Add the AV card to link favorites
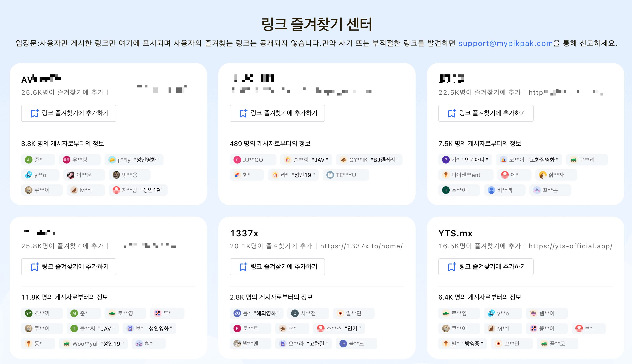Screen dimensions: 632x364 (x=69, y=113)
